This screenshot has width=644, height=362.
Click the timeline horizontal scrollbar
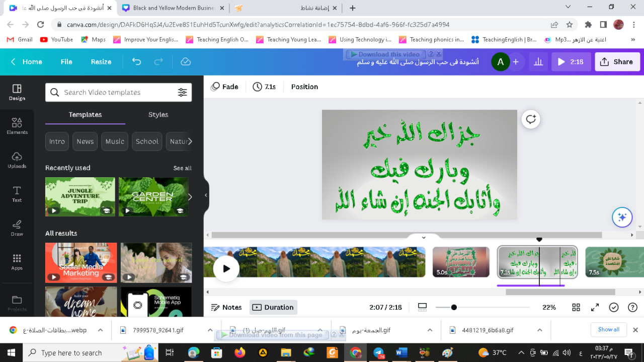(560, 292)
